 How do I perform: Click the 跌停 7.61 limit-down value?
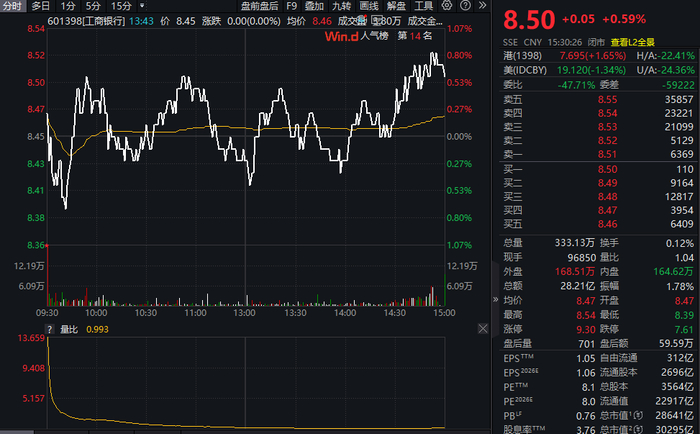pyautogui.click(x=684, y=330)
